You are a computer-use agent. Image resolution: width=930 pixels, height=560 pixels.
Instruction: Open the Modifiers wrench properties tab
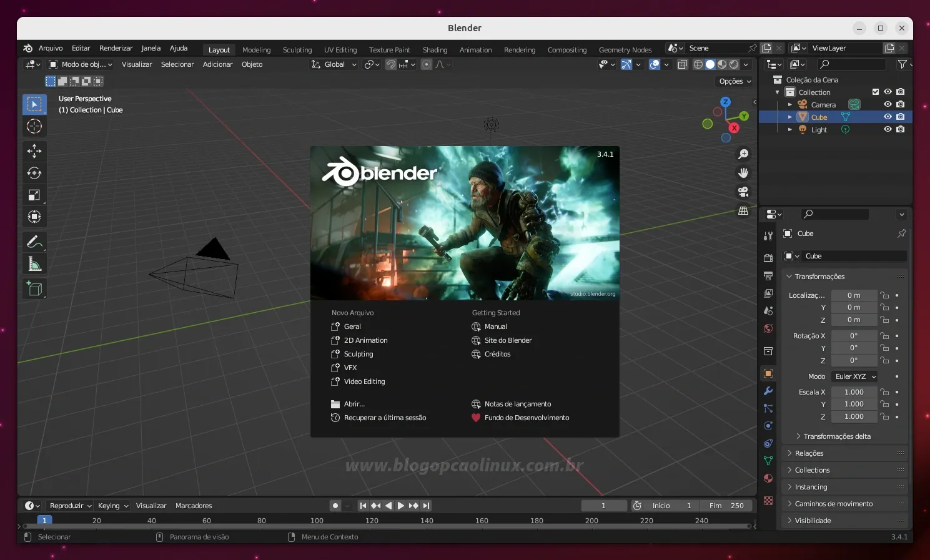click(768, 391)
